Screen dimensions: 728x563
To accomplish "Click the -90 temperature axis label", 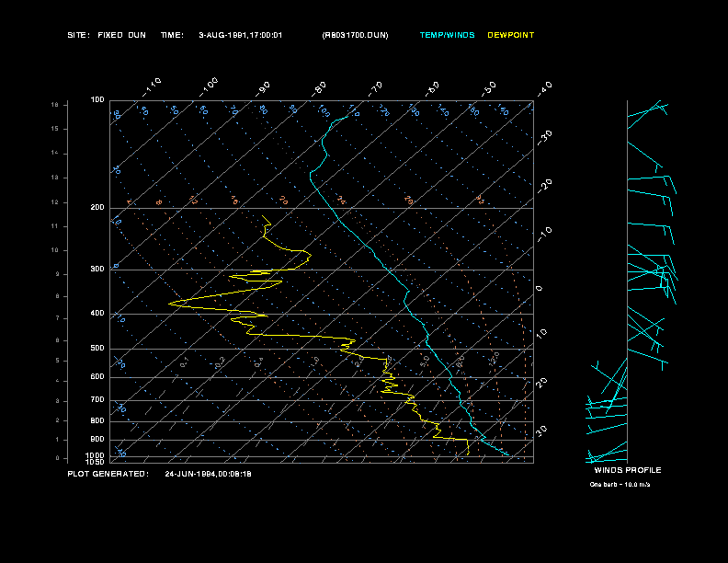I will coord(263,89).
